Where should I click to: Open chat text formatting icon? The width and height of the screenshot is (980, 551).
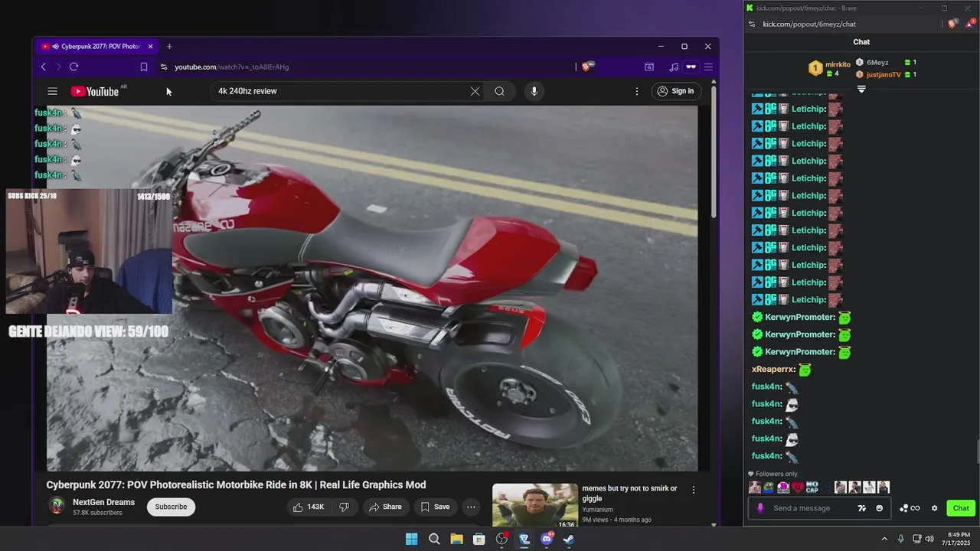click(x=862, y=508)
